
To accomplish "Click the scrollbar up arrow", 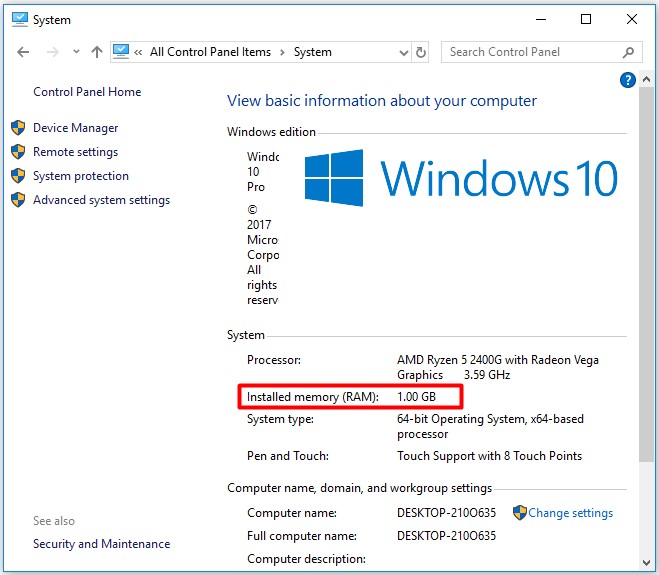I will coord(646,79).
